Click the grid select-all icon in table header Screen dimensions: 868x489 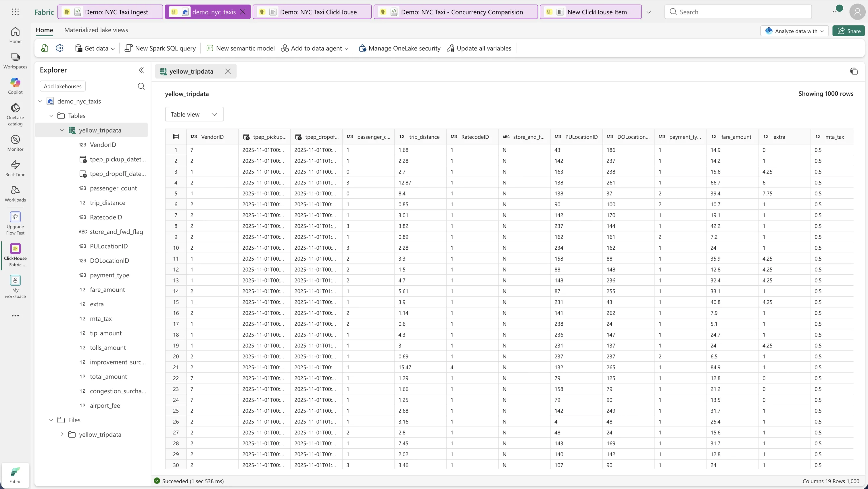click(x=176, y=137)
